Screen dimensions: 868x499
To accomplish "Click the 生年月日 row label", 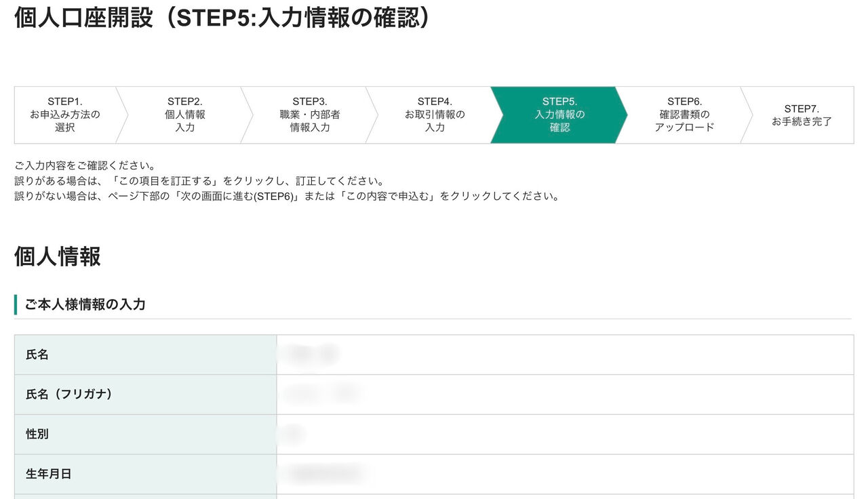I will coord(48,474).
